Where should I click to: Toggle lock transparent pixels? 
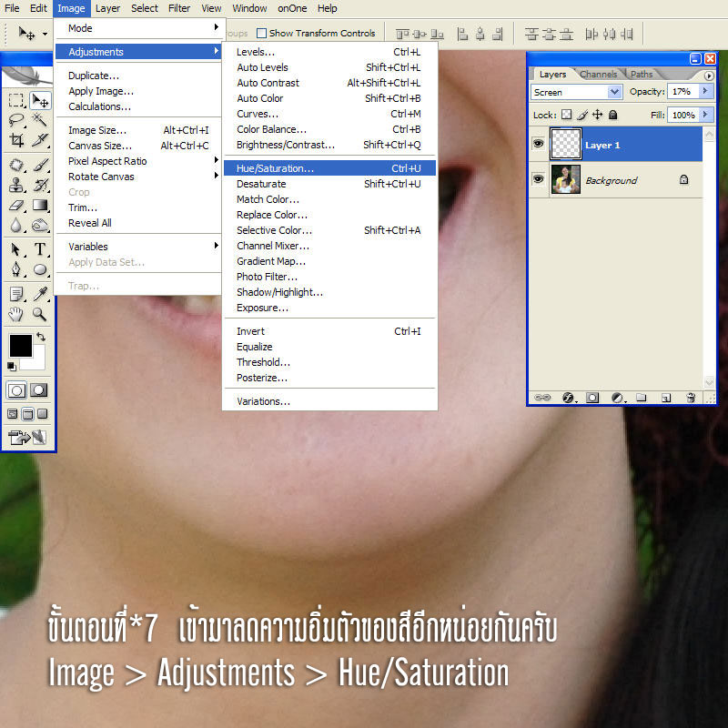click(566, 115)
